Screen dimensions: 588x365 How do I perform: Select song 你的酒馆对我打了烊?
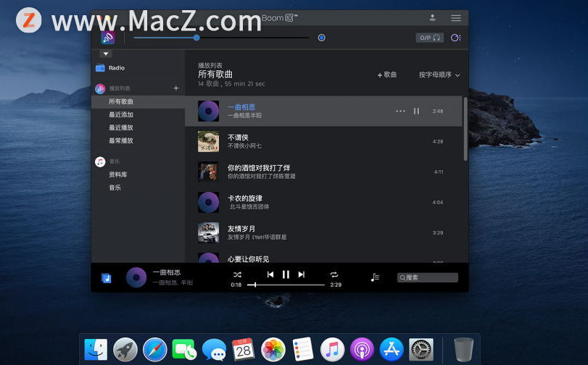(x=324, y=172)
